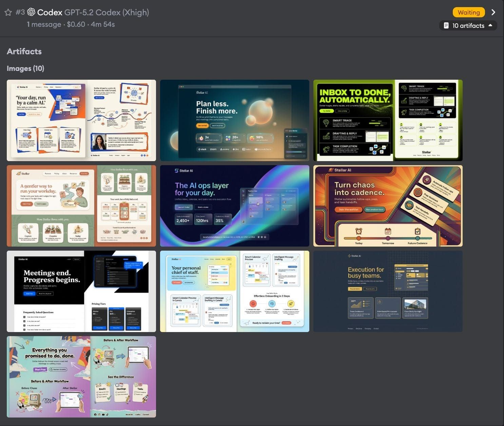The image size is (504, 426).
Task: Open the 'Inbox to Done, Automatically' image
Action: click(388, 120)
